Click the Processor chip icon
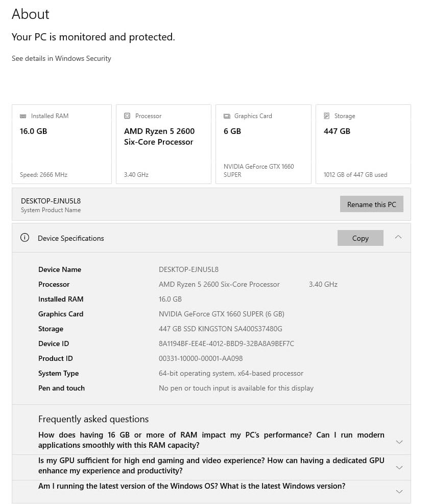This screenshot has width=430, height=504. (x=127, y=116)
